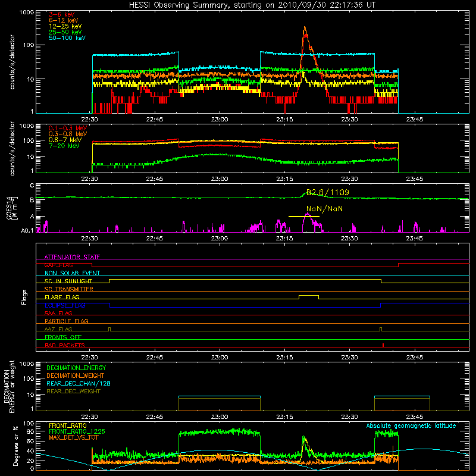Click the raised FLARE_FLAG step segment
This screenshot has width=476, height=476.
(x=309, y=295)
